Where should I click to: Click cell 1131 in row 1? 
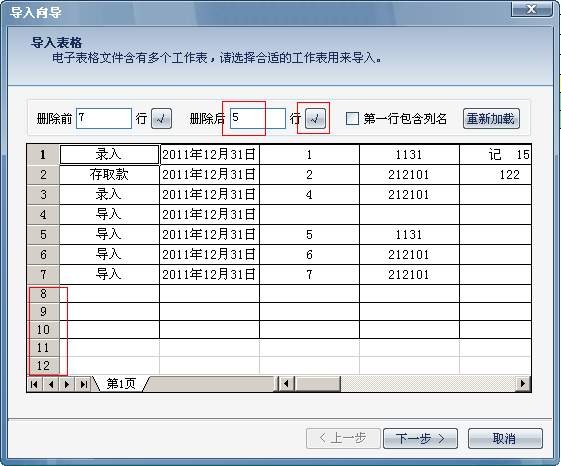[409, 155]
